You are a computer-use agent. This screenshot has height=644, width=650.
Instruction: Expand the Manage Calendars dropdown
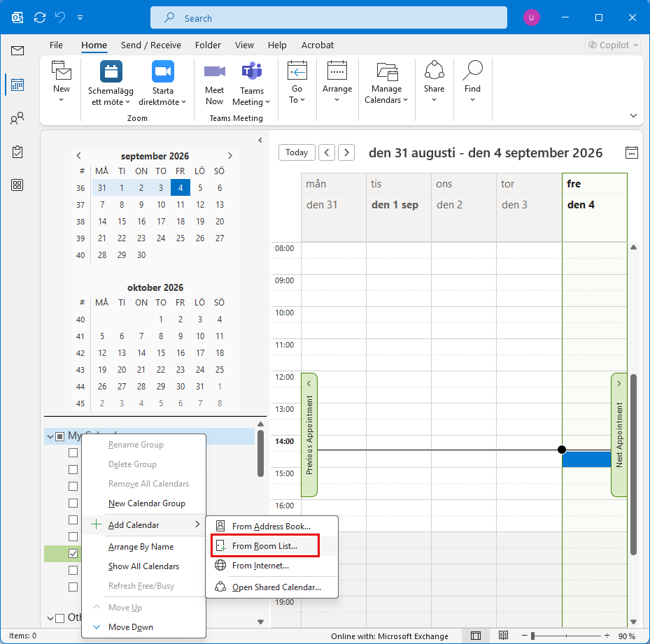pyautogui.click(x=386, y=82)
